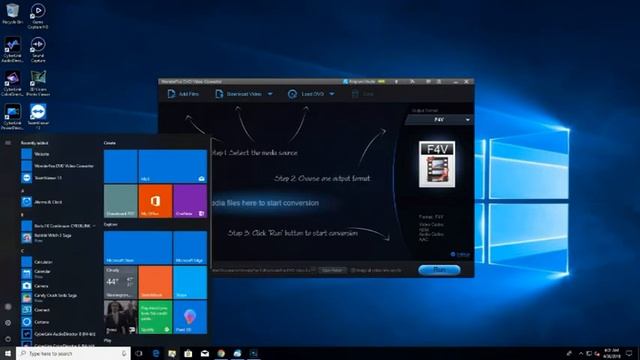Open Action Center notification icon
The width and height of the screenshot is (640, 360).
click(x=629, y=353)
